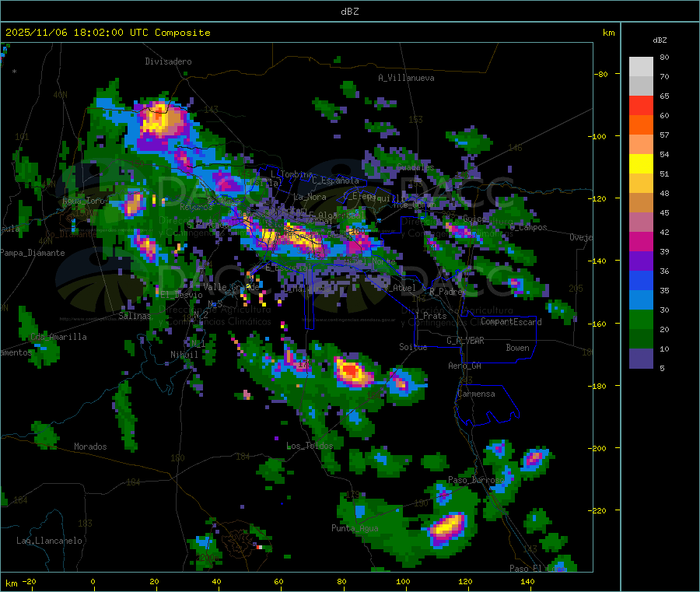Click the Salinas place label
The image size is (700, 592).
pyautogui.click(x=135, y=316)
